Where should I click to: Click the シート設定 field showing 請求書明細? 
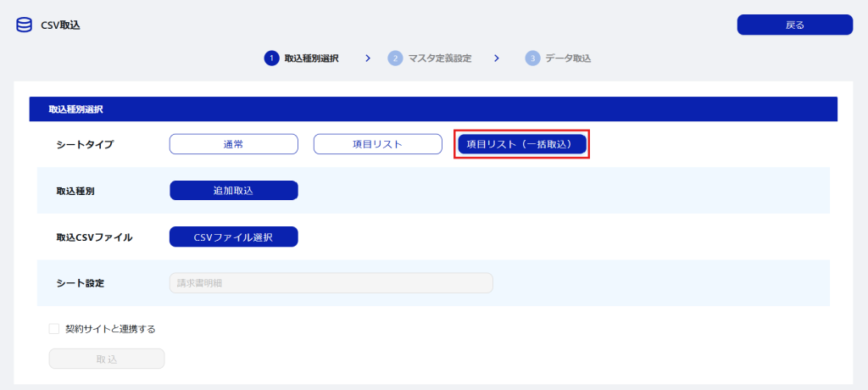pos(331,283)
